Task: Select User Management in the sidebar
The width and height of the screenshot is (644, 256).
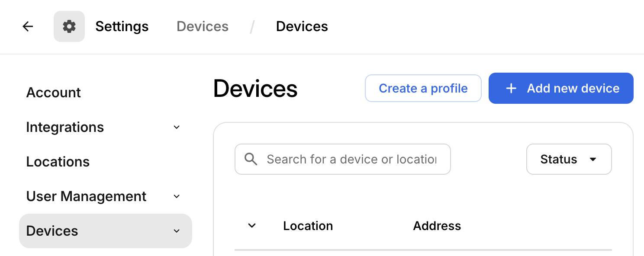Action: [x=86, y=196]
